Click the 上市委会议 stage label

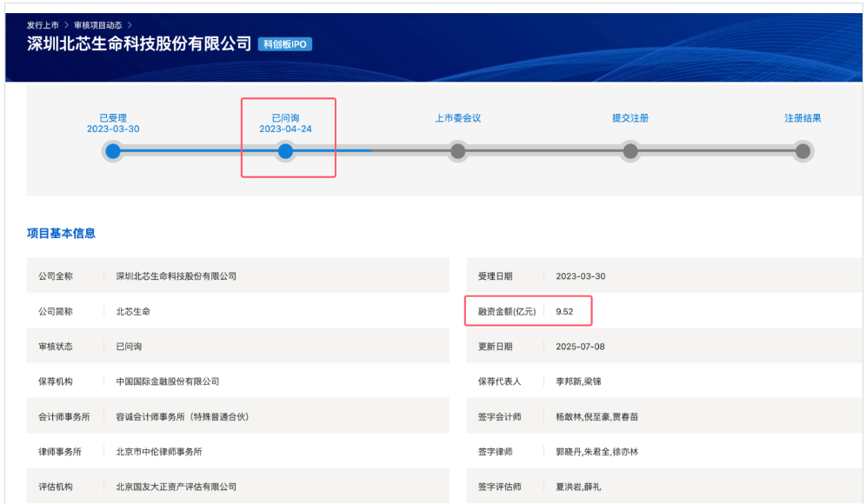458,117
